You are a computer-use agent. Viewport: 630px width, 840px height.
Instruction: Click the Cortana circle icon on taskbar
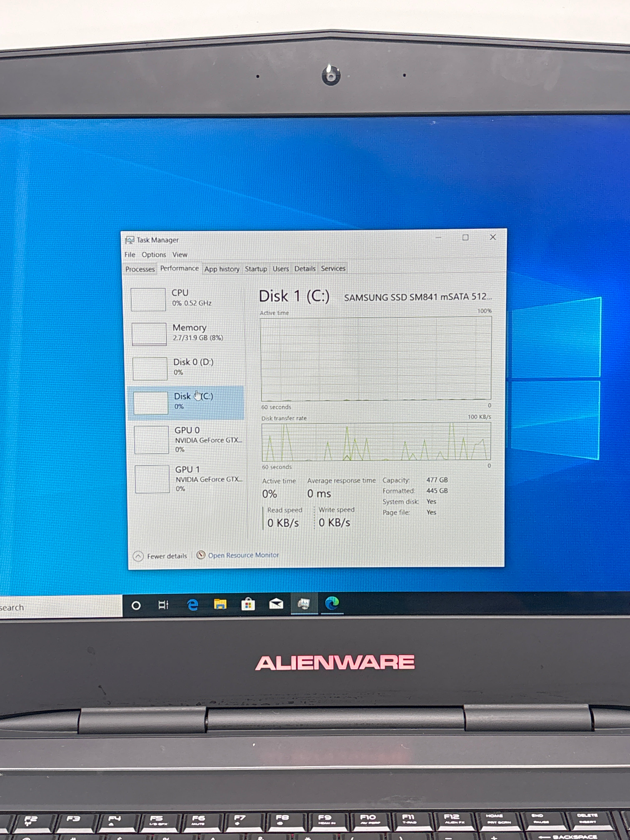136,606
